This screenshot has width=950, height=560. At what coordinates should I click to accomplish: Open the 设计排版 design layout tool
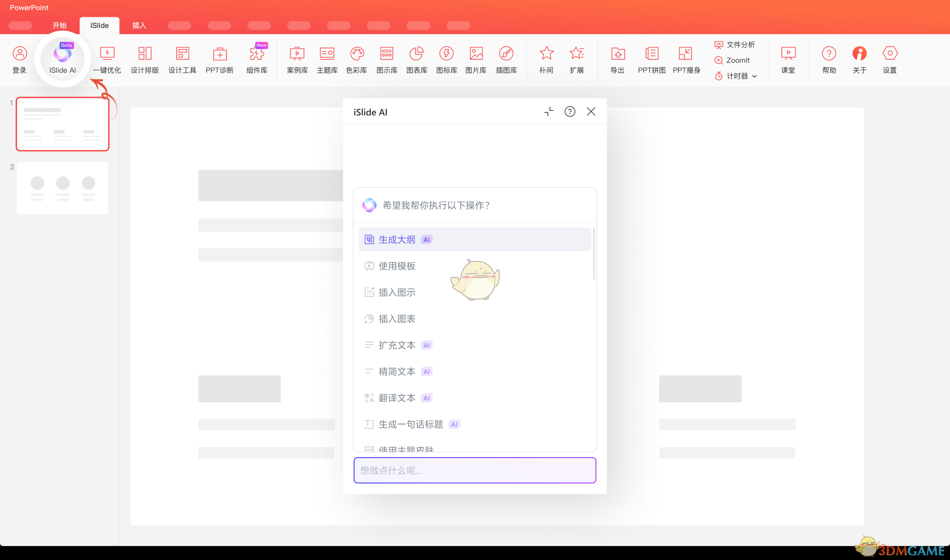click(x=144, y=58)
